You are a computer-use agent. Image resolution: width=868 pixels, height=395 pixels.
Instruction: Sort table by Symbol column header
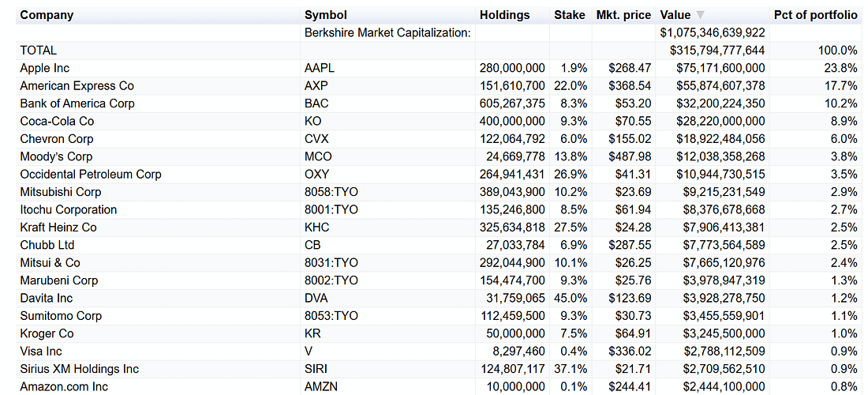325,15
